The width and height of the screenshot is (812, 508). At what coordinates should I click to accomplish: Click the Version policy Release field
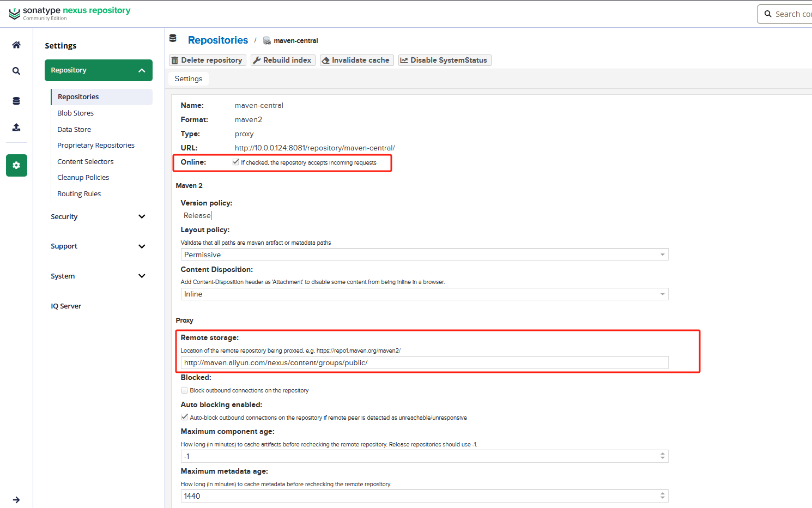coord(197,216)
